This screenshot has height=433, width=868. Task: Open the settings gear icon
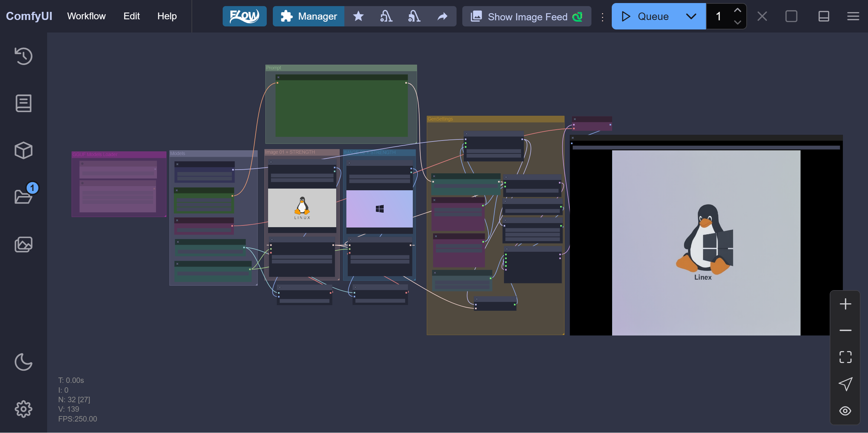[x=23, y=409]
